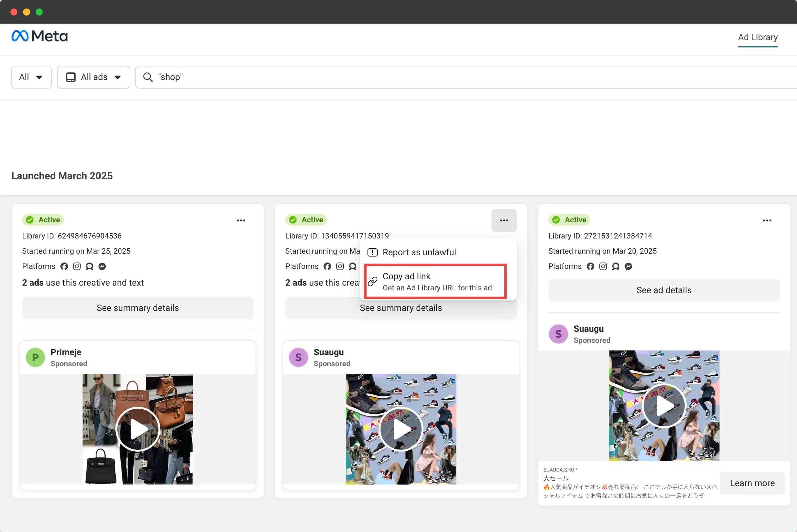The height and width of the screenshot is (532, 797).
Task: Play the third card's Suaugu sneaker video
Action: click(x=664, y=406)
